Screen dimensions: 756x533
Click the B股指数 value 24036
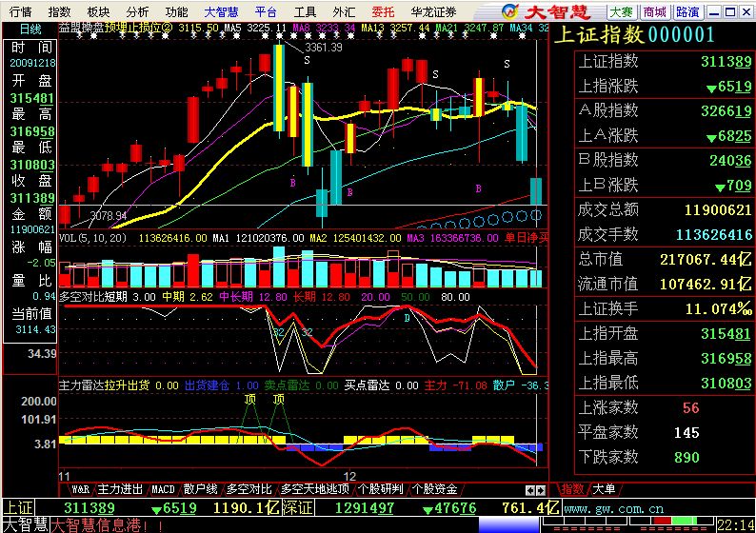click(x=730, y=161)
